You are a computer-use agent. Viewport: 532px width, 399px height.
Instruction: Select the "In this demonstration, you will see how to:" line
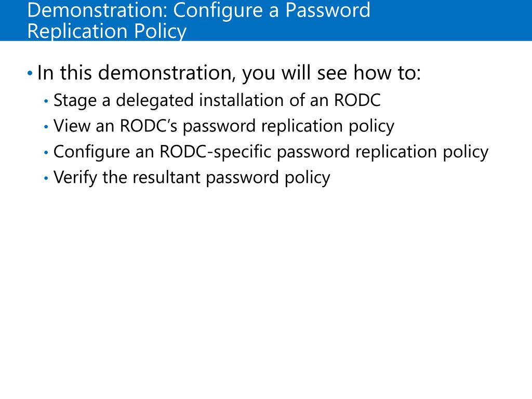(x=229, y=73)
